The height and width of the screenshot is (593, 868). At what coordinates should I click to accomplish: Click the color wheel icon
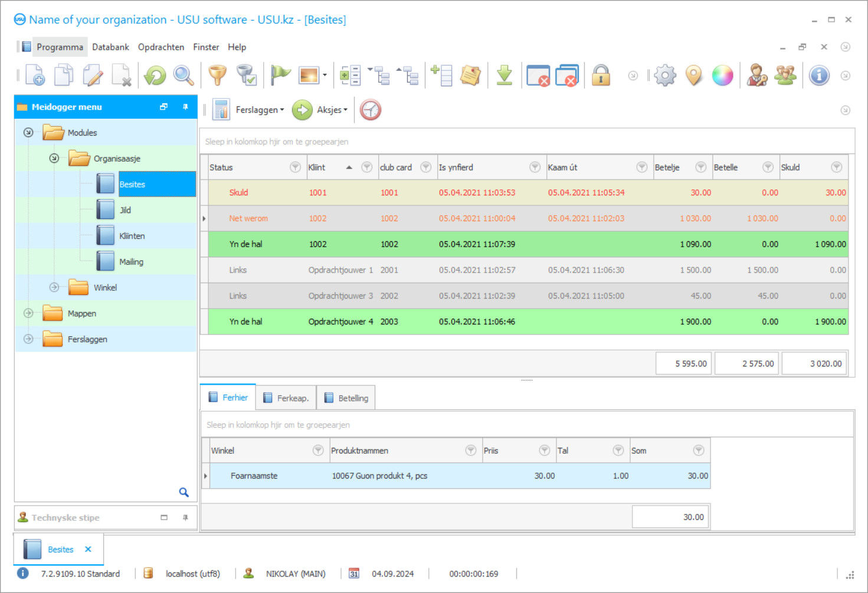(x=723, y=75)
